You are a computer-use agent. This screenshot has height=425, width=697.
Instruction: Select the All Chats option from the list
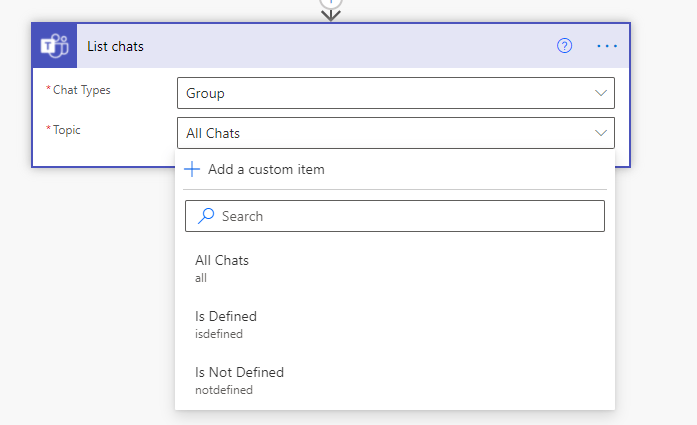click(222, 261)
